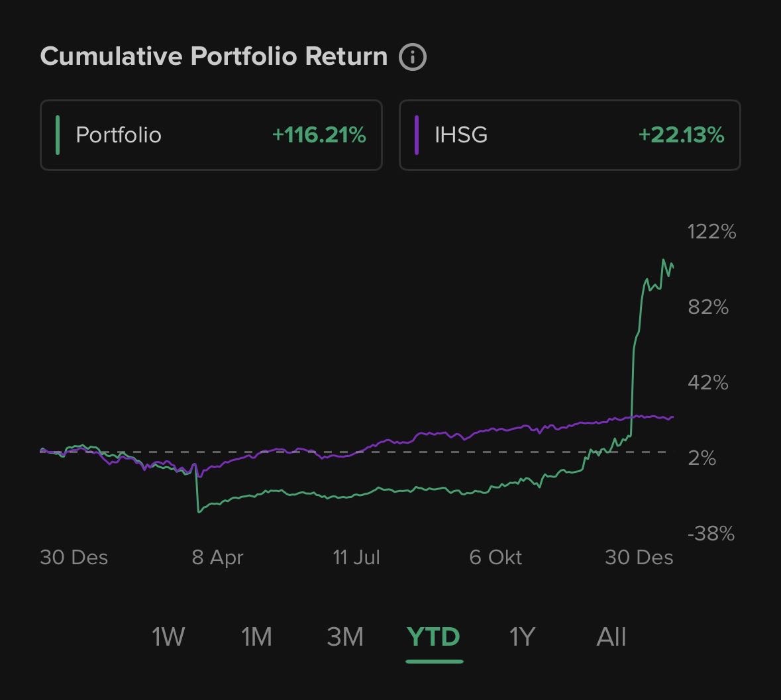Switch to the 1W time range
Viewport: 781px width, 700px height.
coord(168,637)
